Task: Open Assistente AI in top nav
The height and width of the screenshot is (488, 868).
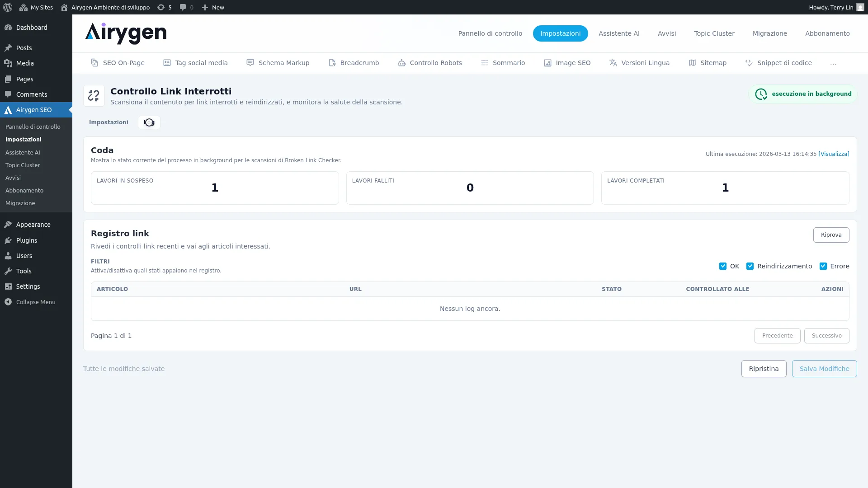Action: (619, 33)
